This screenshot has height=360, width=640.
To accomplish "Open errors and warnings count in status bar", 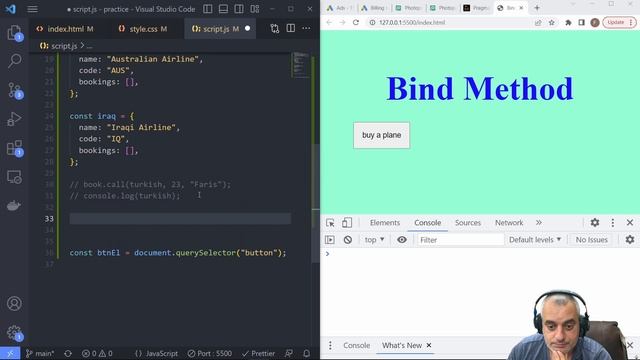I will point(97,353).
